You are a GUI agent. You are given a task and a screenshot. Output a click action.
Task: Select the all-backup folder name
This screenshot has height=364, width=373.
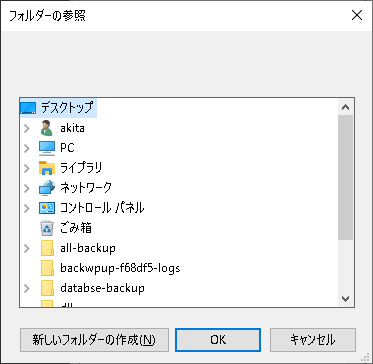click(88, 248)
